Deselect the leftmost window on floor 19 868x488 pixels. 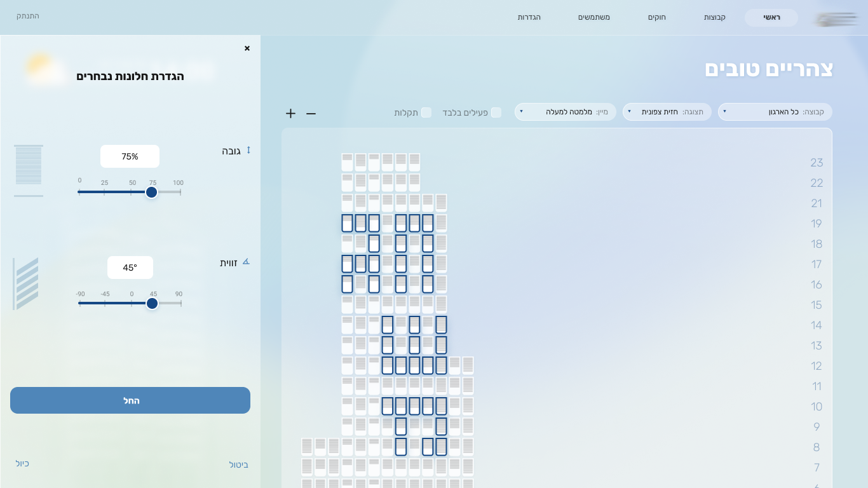point(347,223)
